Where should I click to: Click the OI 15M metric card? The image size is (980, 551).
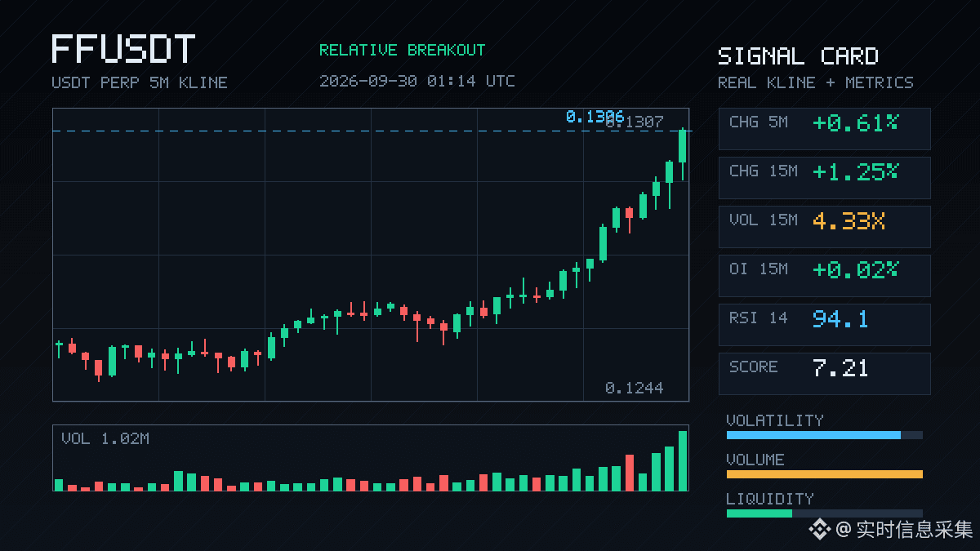(824, 275)
